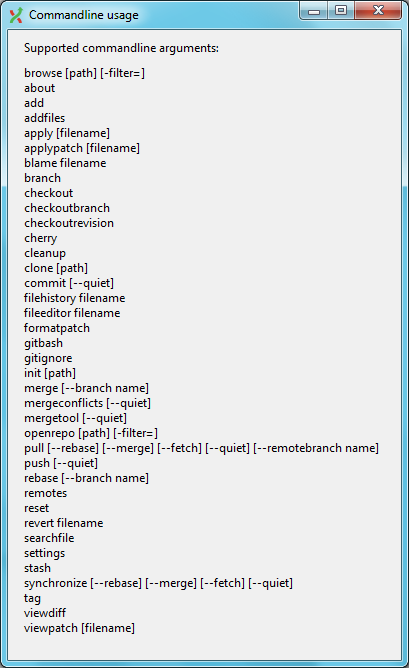Click the 'Supported commandline arguments:' heading
Screen dimensions: 409x668
tap(121, 48)
